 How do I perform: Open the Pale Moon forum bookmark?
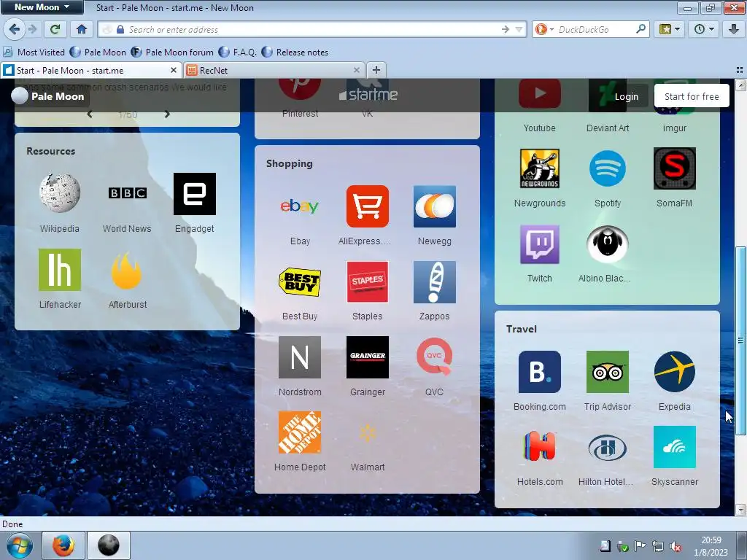tap(172, 52)
